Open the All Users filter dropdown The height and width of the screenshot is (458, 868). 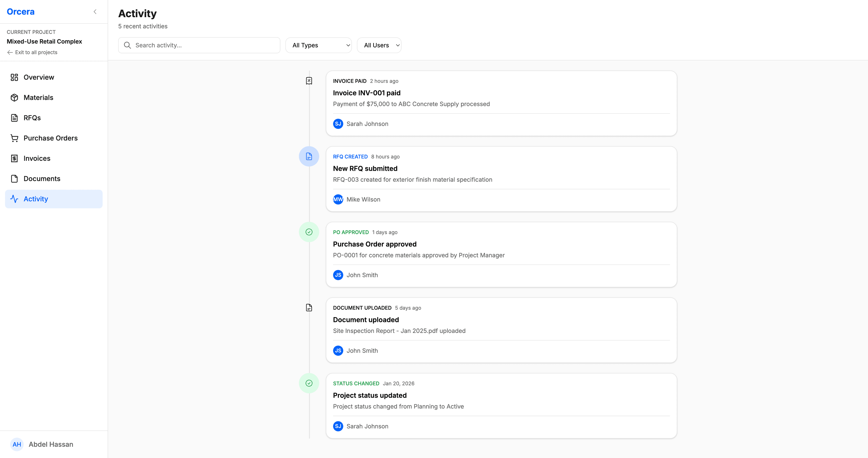(379, 45)
